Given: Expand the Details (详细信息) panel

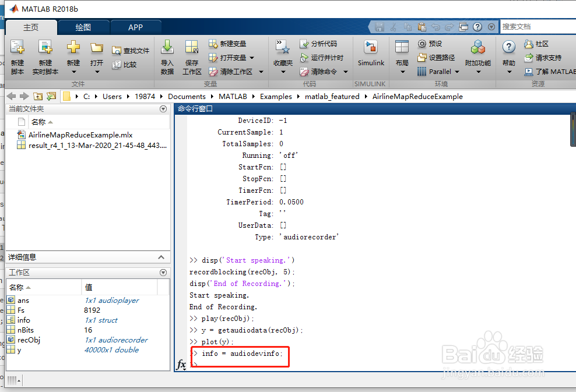Looking at the screenshot, I should 161,257.
